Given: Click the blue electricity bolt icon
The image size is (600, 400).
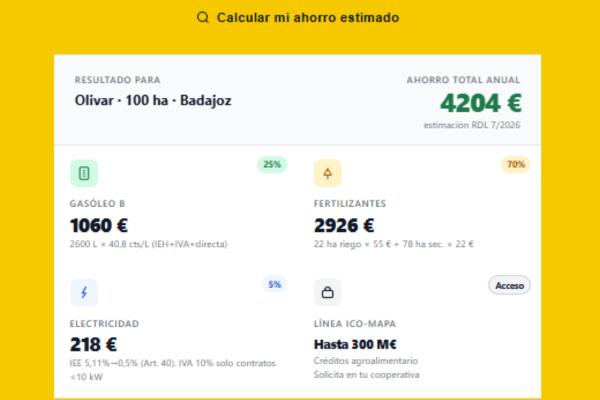Looking at the screenshot, I should [84, 292].
